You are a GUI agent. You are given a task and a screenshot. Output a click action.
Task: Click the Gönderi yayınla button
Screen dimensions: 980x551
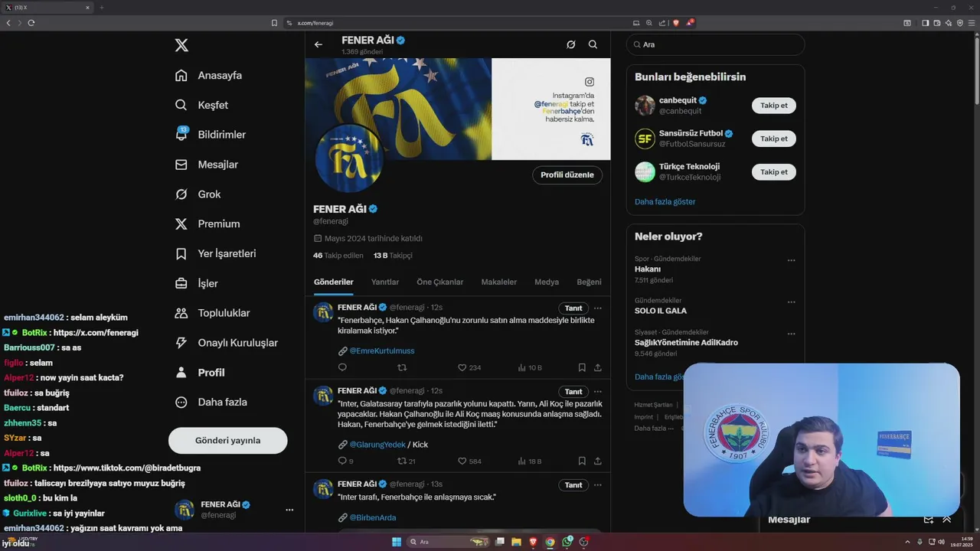click(227, 440)
